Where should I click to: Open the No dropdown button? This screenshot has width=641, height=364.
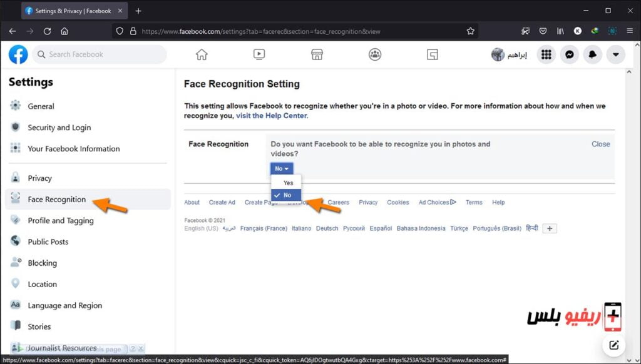(282, 169)
